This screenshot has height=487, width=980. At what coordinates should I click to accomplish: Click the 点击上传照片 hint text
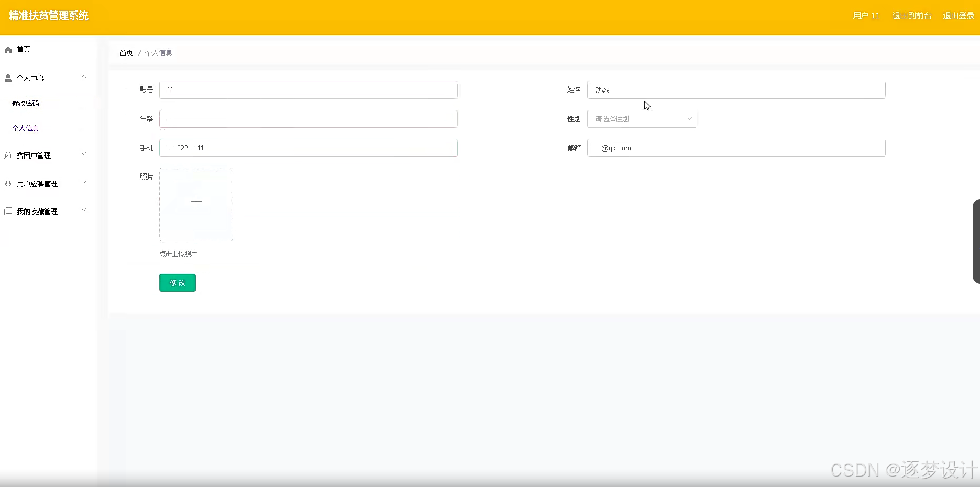[x=178, y=254]
